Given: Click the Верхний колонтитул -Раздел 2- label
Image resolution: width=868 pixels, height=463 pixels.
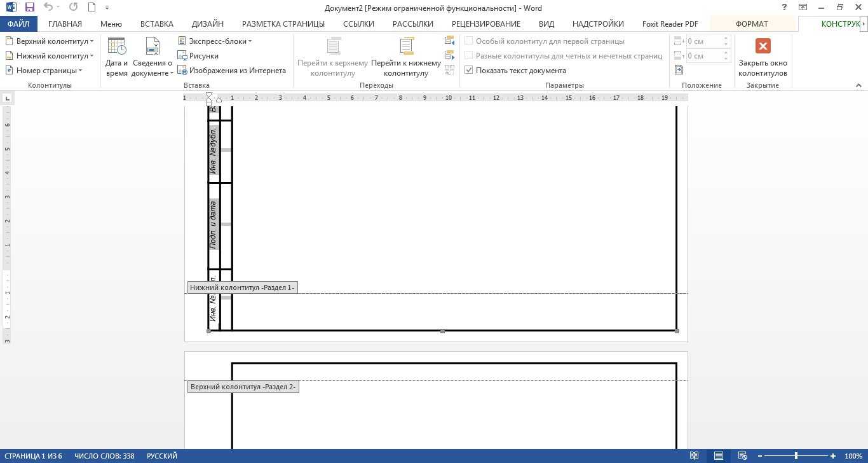Looking at the screenshot, I should pyautogui.click(x=243, y=387).
